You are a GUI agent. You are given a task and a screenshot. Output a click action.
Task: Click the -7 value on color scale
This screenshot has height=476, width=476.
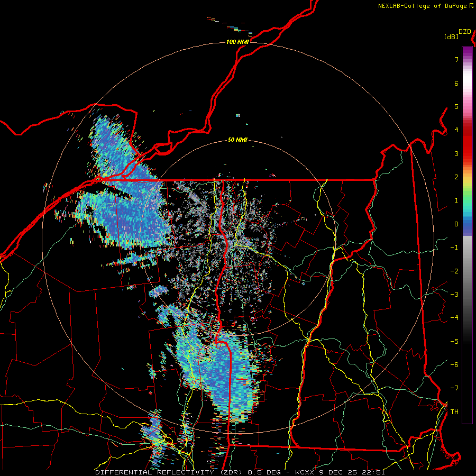point(454,388)
